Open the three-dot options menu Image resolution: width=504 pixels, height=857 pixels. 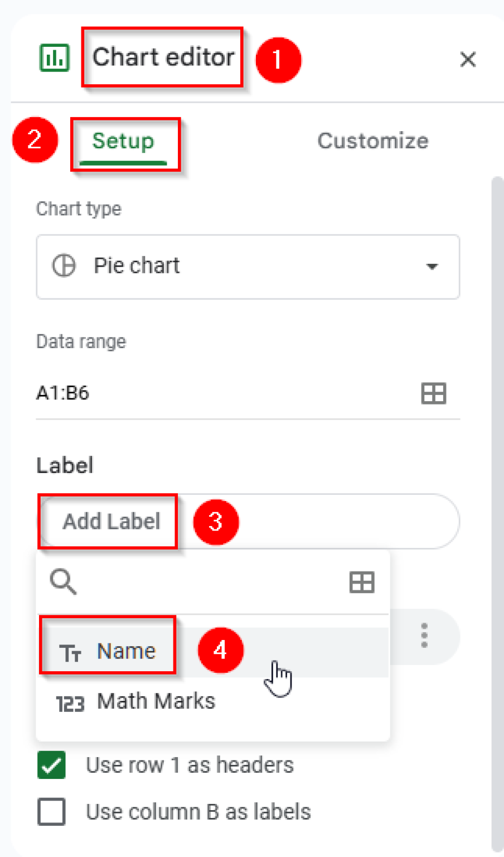[424, 635]
